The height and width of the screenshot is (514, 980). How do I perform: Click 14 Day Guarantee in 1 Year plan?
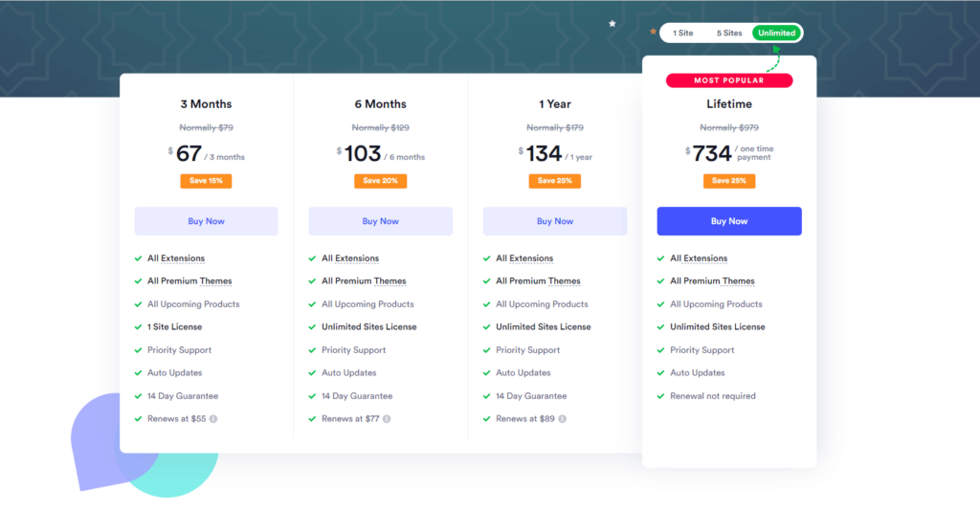tap(531, 396)
